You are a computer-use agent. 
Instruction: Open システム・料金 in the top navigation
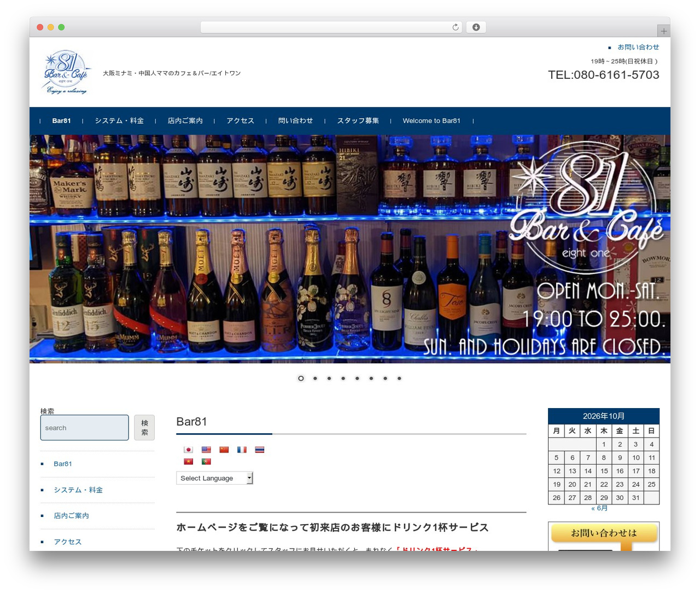(119, 121)
